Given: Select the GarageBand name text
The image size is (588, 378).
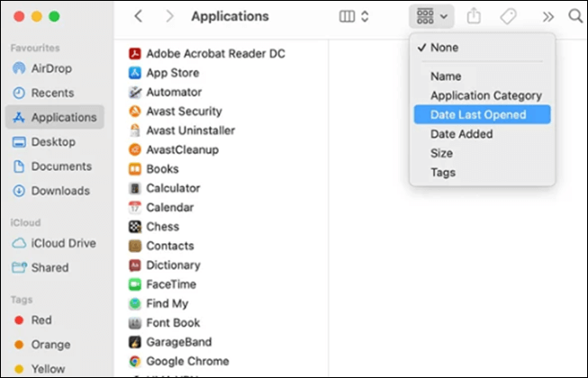Looking at the screenshot, I should tap(179, 342).
